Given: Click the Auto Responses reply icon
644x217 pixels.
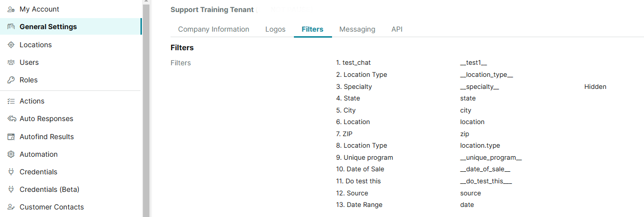Looking at the screenshot, I should point(11,119).
